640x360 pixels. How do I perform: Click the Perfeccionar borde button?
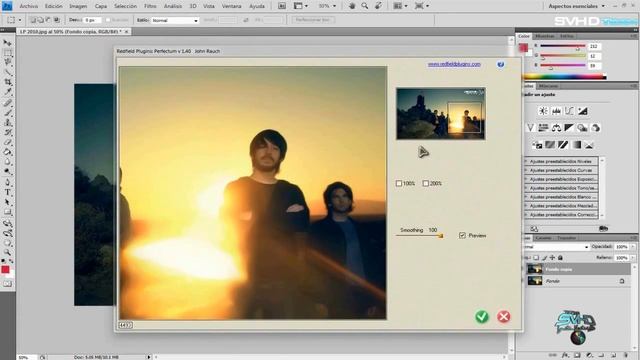coord(313,20)
